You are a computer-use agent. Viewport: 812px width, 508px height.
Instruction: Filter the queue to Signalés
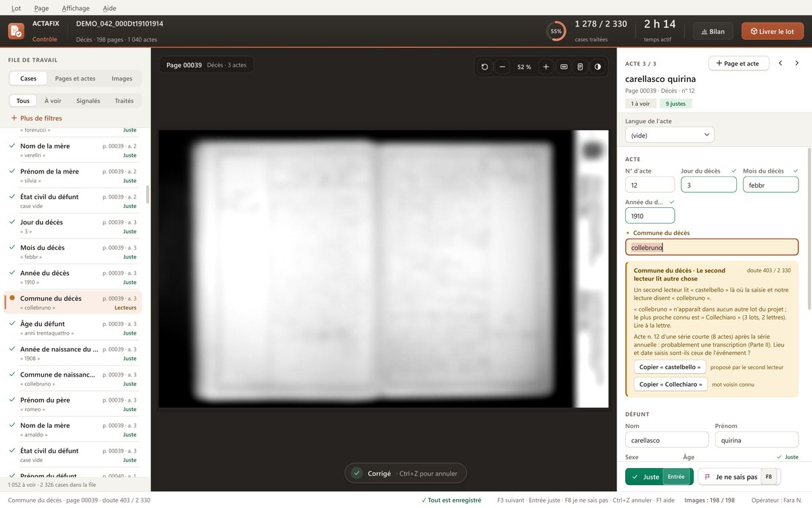(x=88, y=101)
